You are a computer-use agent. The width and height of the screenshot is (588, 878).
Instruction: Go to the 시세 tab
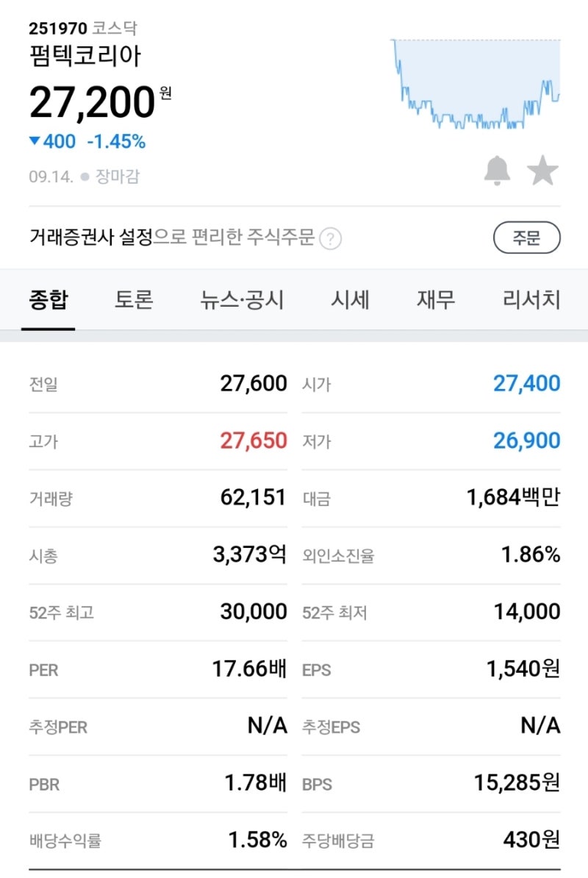tap(350, 299)
